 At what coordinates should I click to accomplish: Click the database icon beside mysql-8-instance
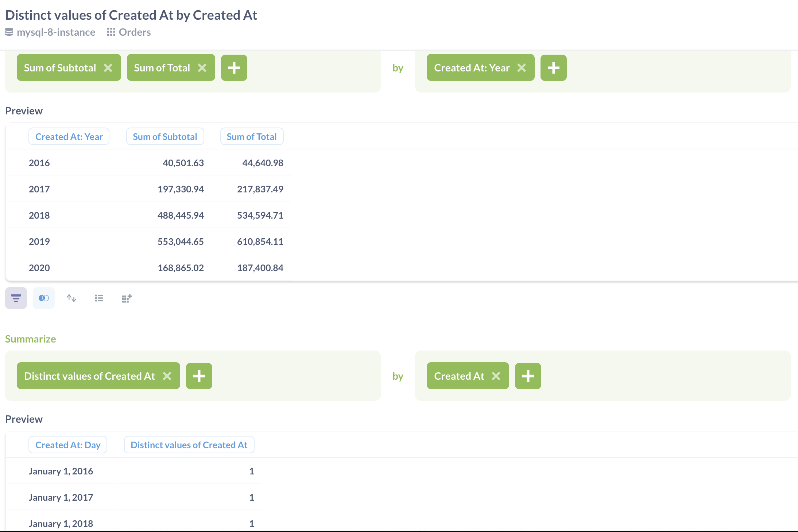(9, 32)
